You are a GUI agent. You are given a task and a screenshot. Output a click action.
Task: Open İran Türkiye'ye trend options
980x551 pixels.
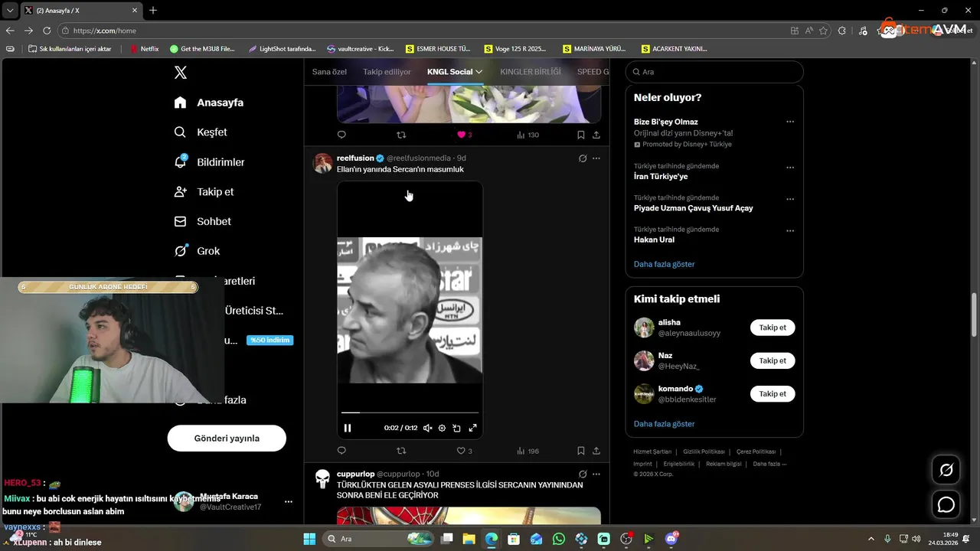coord(790,168)
